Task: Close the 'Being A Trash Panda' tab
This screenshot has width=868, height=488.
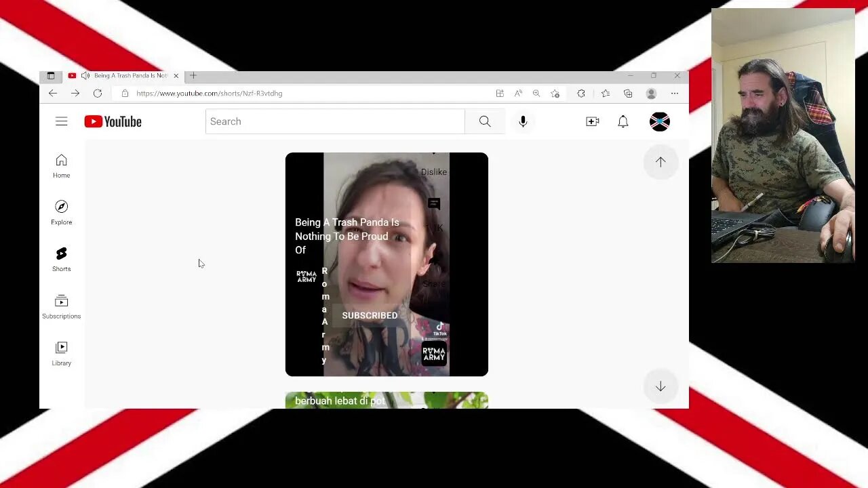Action: [176, 76]
